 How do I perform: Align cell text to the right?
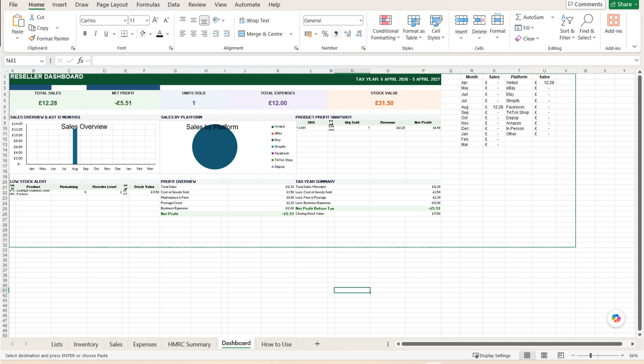204,34
